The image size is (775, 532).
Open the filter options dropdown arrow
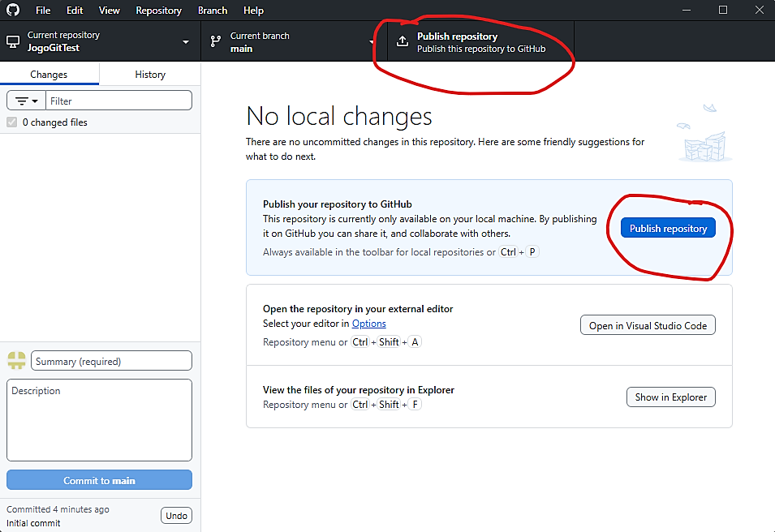(x=35, y=101)
